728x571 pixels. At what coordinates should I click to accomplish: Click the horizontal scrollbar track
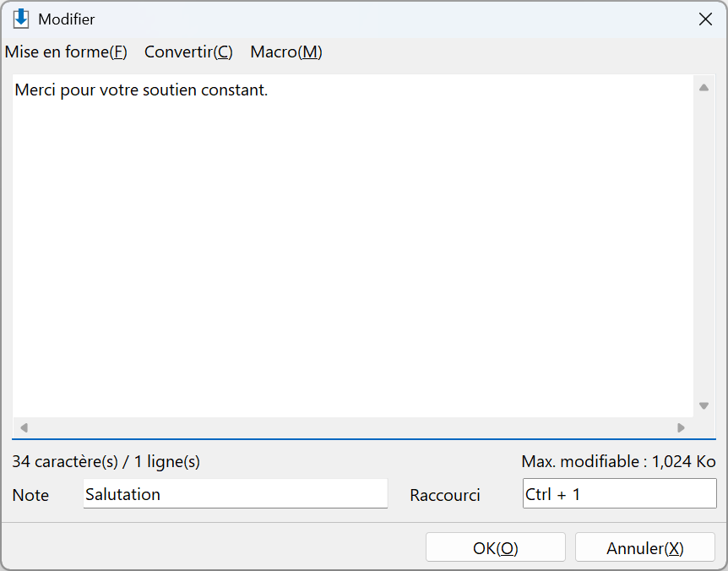353,427
